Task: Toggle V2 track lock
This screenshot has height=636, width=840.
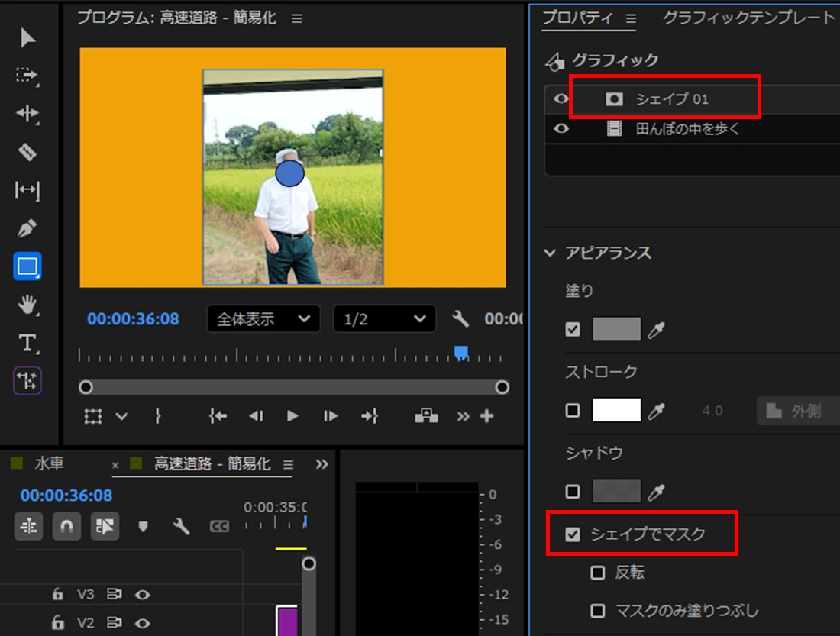Action: (57, 622)
